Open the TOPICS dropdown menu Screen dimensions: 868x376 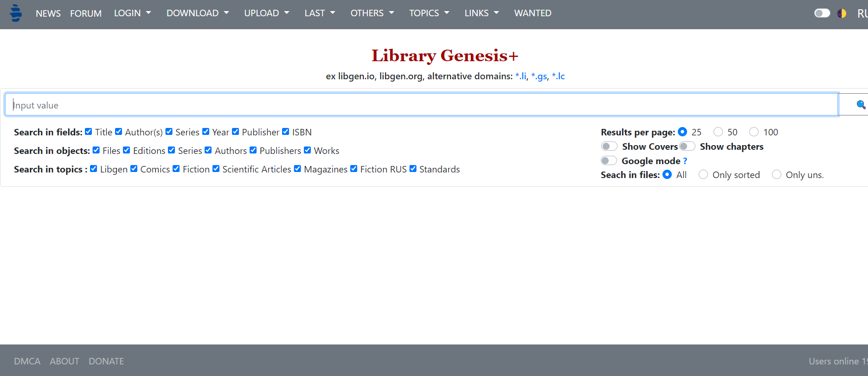[429, 13]
